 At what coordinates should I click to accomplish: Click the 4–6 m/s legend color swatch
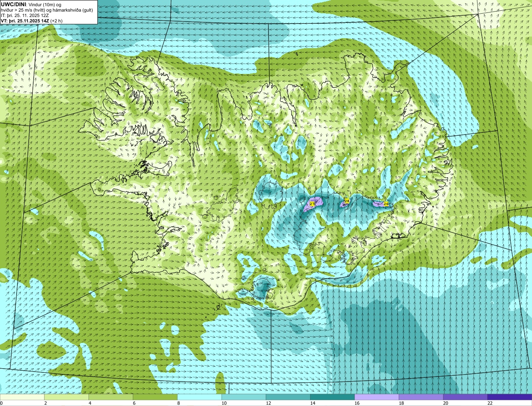click(x=111, y=397)
